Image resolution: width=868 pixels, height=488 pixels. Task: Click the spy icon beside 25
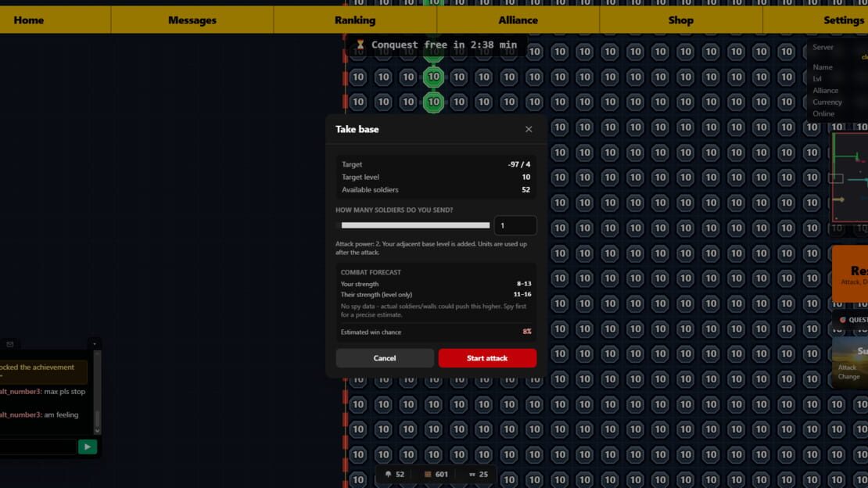(472, 474)
